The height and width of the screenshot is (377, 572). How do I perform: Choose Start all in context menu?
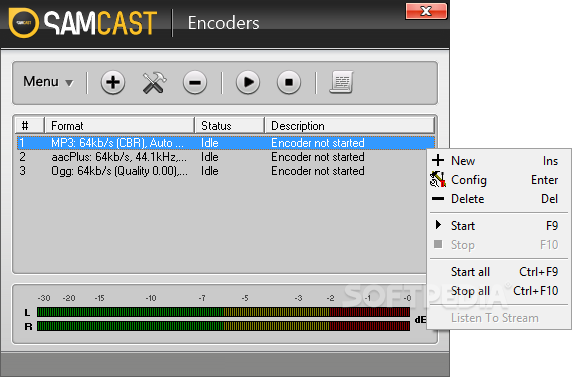498,272
